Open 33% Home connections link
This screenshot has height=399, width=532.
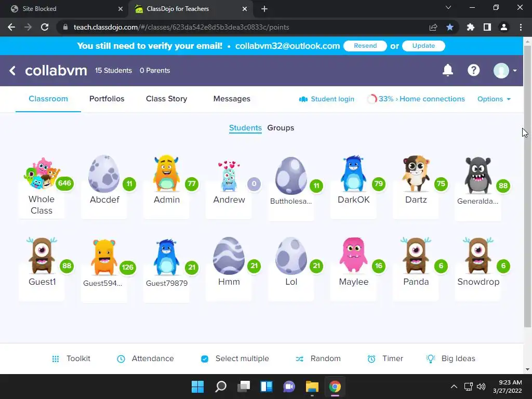pyautogui.click(x=421, y=99)
